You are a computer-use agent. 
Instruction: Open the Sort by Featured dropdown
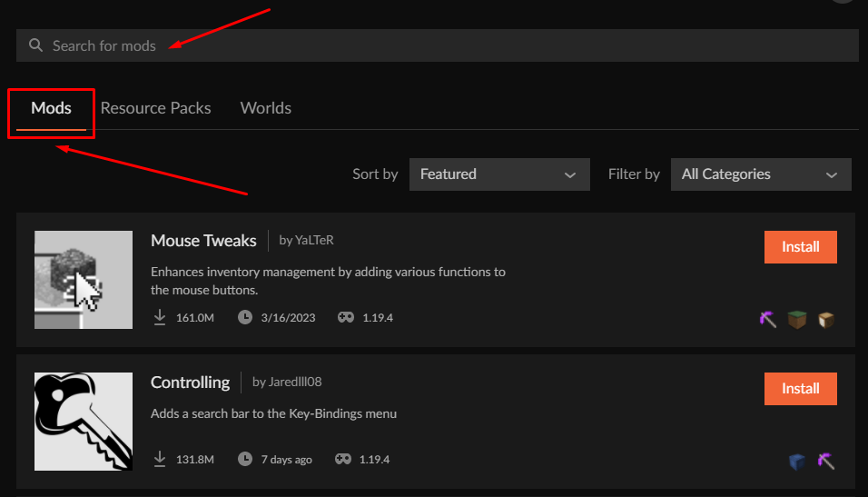pyautogui.click(x=499, y=174)
